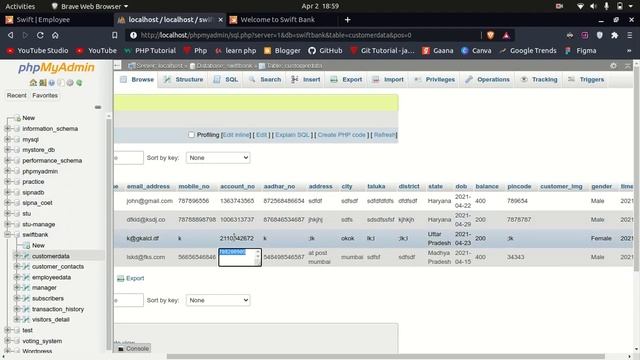This screenshot has height=360, width=640.
Task: Reload the page with browser refresh
Action: click(x=40, y=35)
